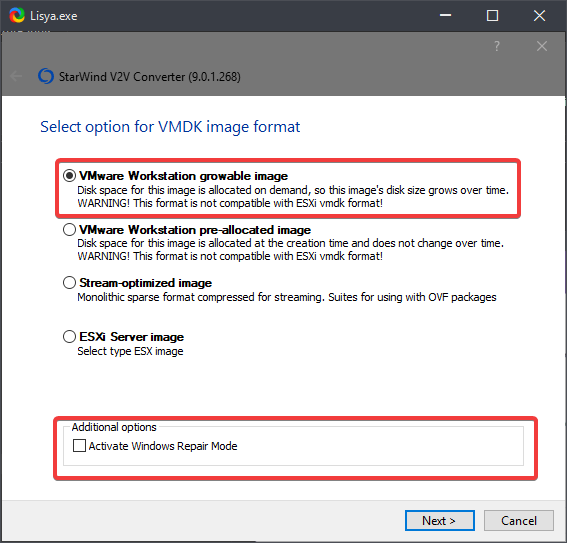Click the Lisya.exe app icon in title bar

pos(16,16)
